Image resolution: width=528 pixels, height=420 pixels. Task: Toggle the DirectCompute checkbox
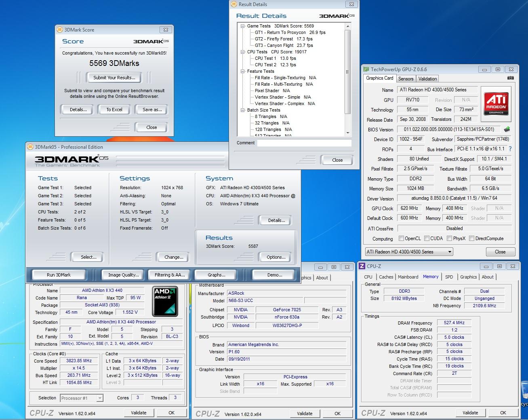pos(471,238)
